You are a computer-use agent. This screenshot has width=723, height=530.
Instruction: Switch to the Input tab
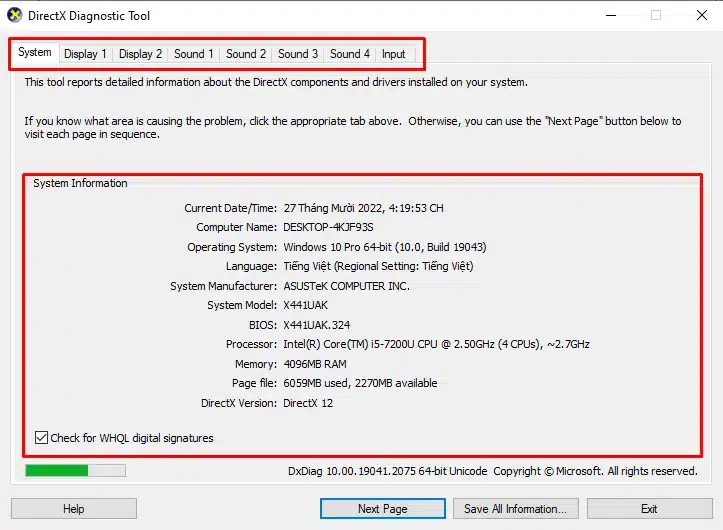(393, 54)
